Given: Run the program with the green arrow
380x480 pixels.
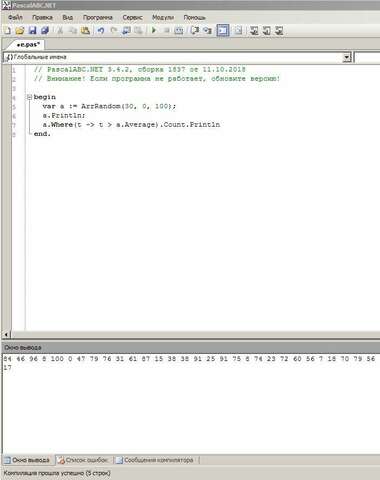Looking at the screenshot, I should [154, 31].
